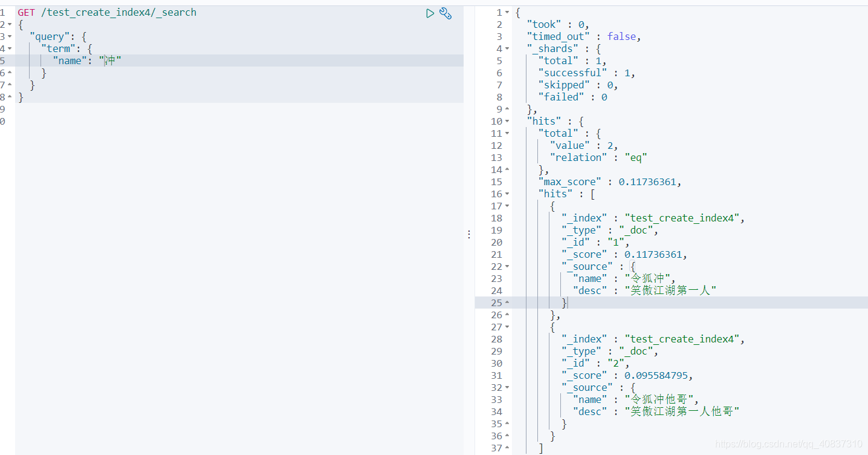The image size is (868, 455).
Task: Fold first hit "_source" at line 22
Action: [507, 266]
